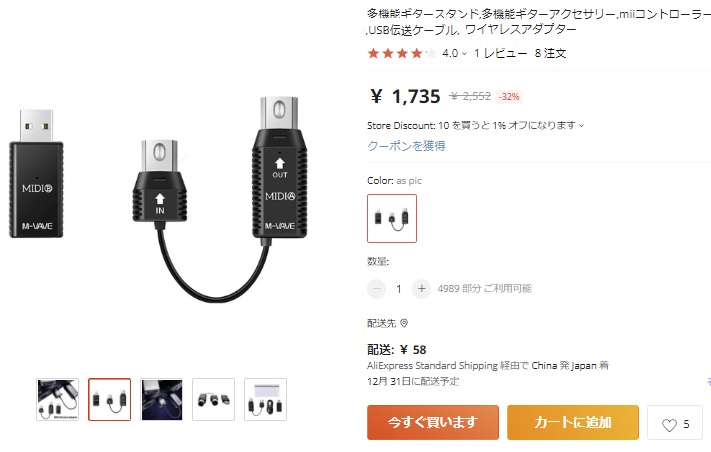
Task: Click the main MIDI adapter product image
Action: click(x=158, y=199)
